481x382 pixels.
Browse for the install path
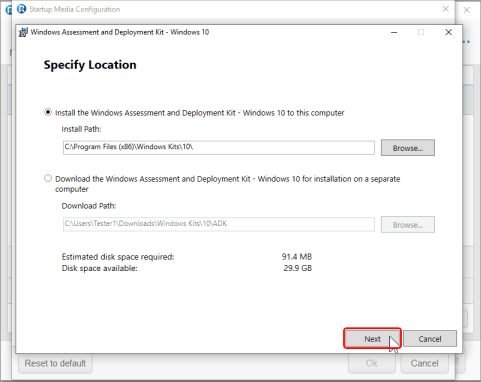(x=408, y=148)
